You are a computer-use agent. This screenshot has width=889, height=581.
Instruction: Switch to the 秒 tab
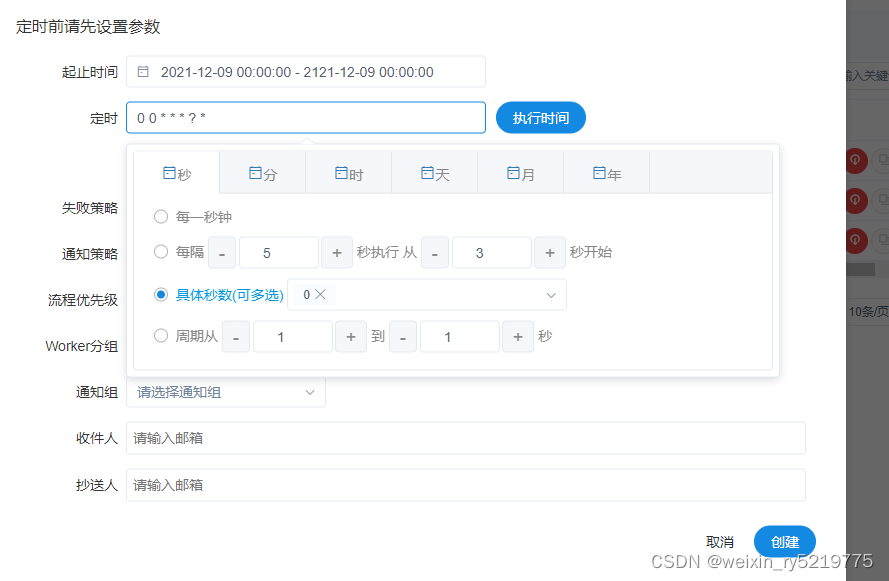[177, 173]
